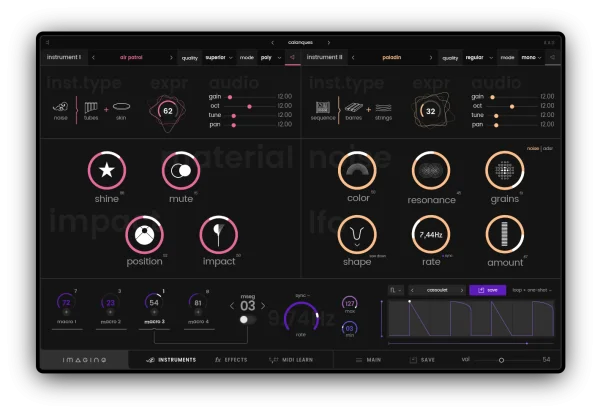
Task: Switch to the EFFECTS tab
Action: (231, 360)
